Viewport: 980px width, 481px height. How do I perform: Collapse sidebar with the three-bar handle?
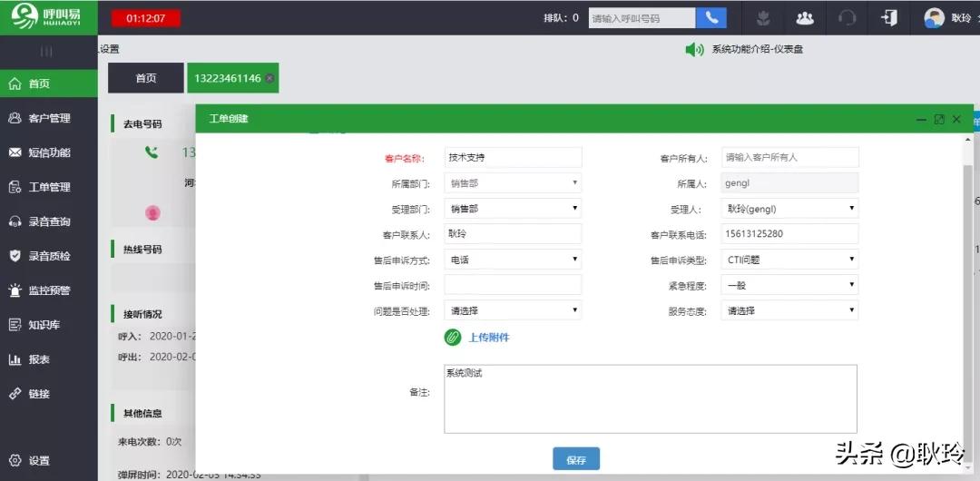[x=46, y=52]
